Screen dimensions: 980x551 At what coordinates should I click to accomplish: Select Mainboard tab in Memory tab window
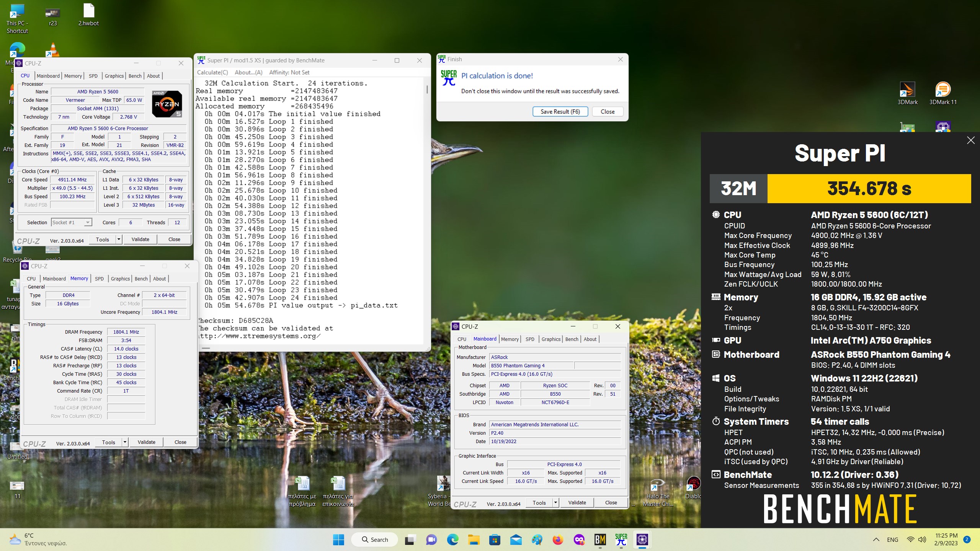[x=54, y=279]
